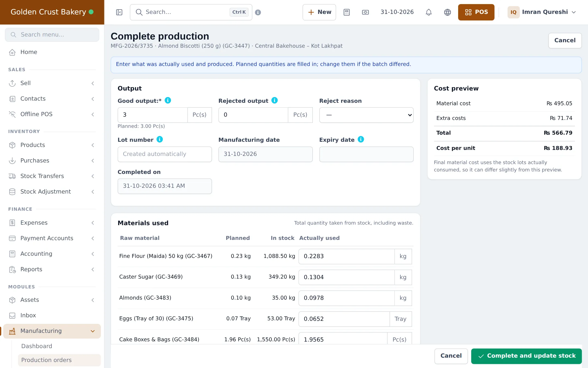Click the Lot number info icon

tap(160, 139)
